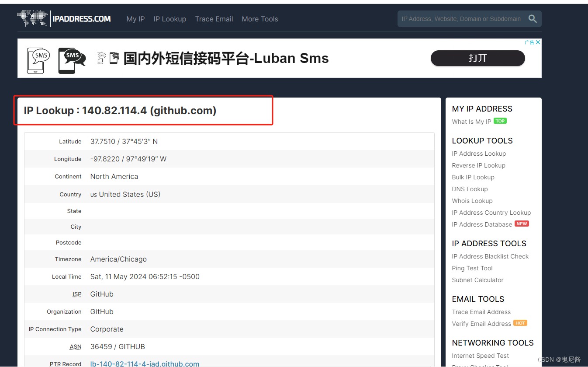The image size is (588, 367).
Task: Click the ISP abbreviation label
Action: tap(77, 294)
